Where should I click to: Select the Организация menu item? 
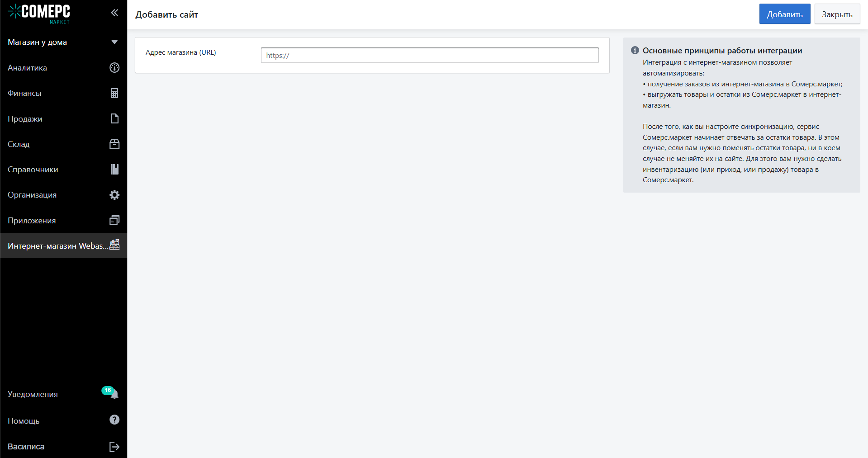[32, 195]
